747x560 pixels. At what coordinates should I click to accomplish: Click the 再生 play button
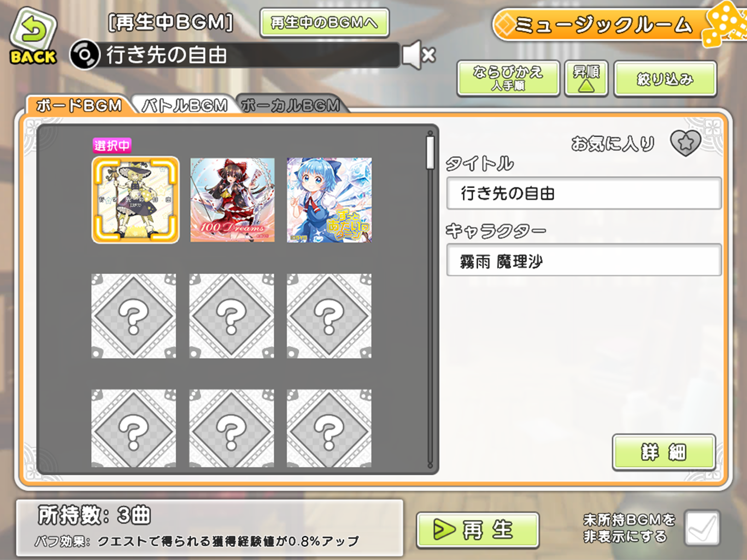click(477, 530)
